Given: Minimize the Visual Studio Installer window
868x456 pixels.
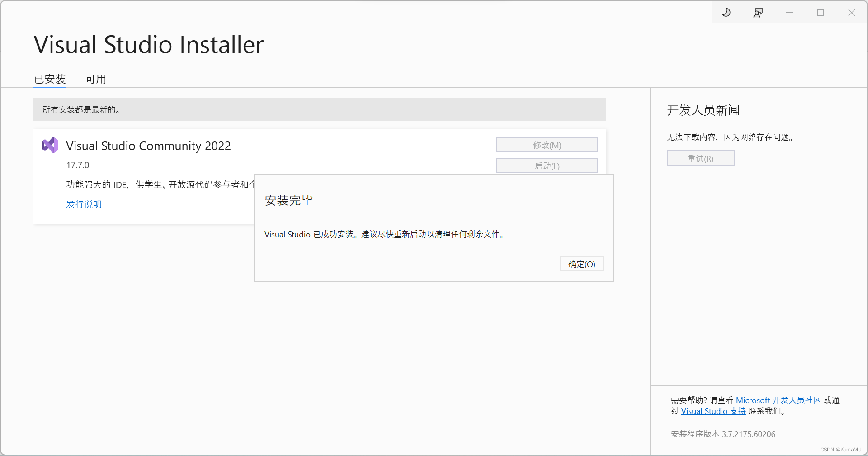Looking at the screenshot, I should [x=789, y=13].
